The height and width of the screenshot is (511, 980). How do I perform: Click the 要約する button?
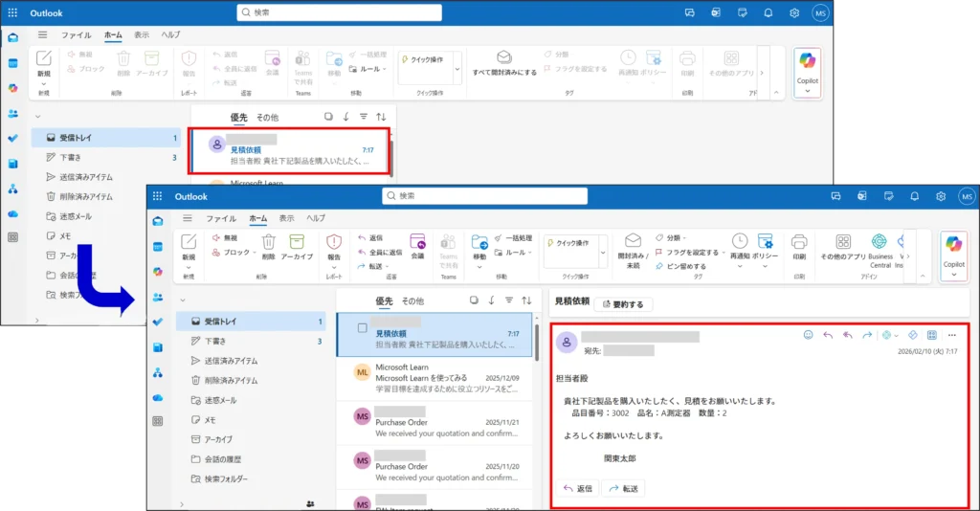click(x=623, y=304)
